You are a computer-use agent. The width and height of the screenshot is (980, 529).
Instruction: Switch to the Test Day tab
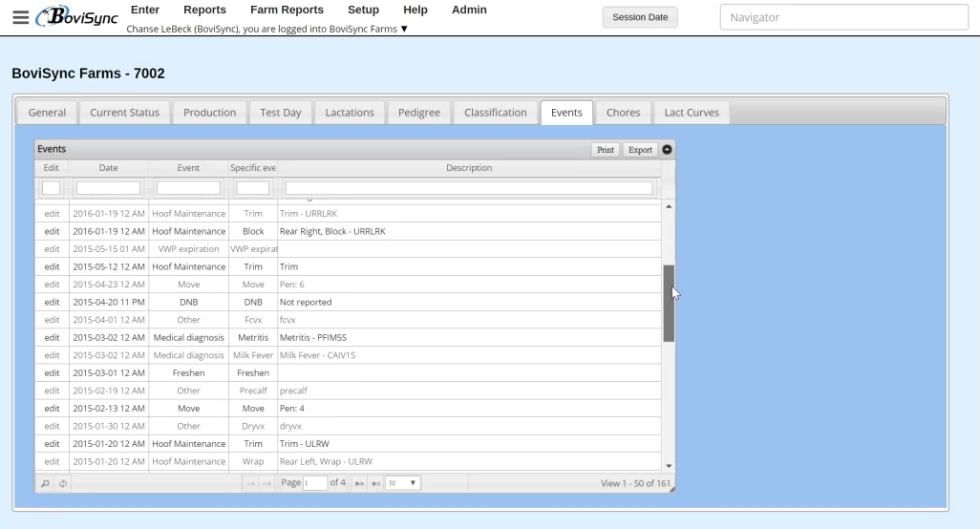(x=281, y=113)
